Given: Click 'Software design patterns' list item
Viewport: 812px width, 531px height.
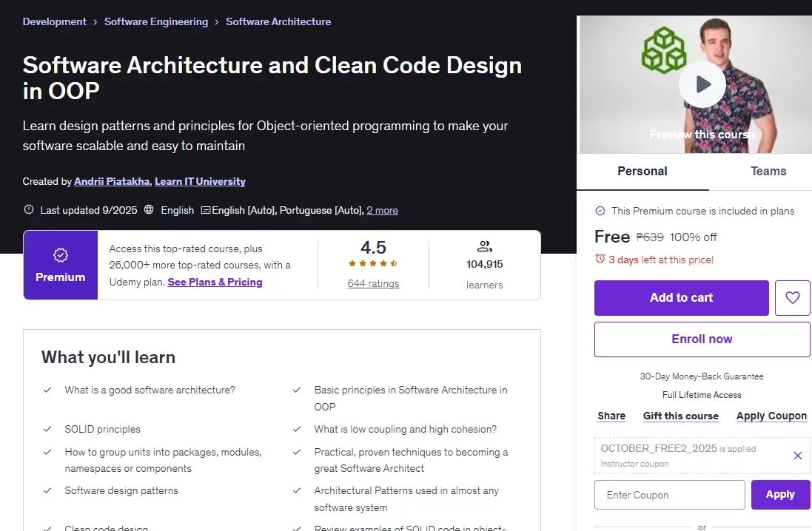Looking at the screenshot, I should tap(121, 490).
